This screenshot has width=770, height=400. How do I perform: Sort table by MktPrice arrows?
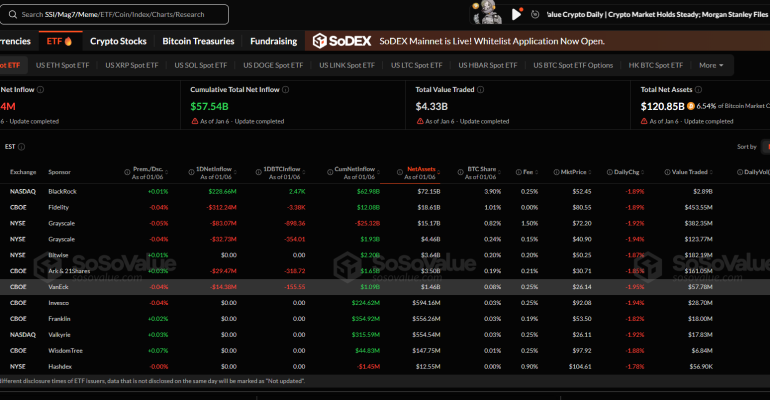pos(589,172)
